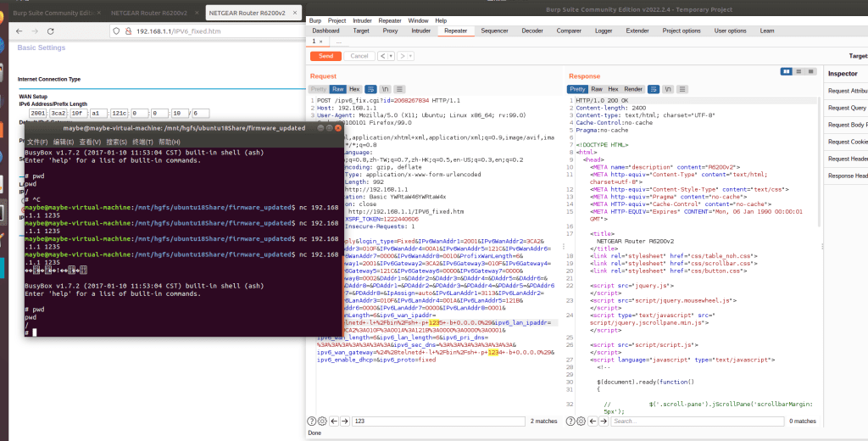868x441 pixels.
Task: Switch Response view to Hex
Action: (613, 89)
